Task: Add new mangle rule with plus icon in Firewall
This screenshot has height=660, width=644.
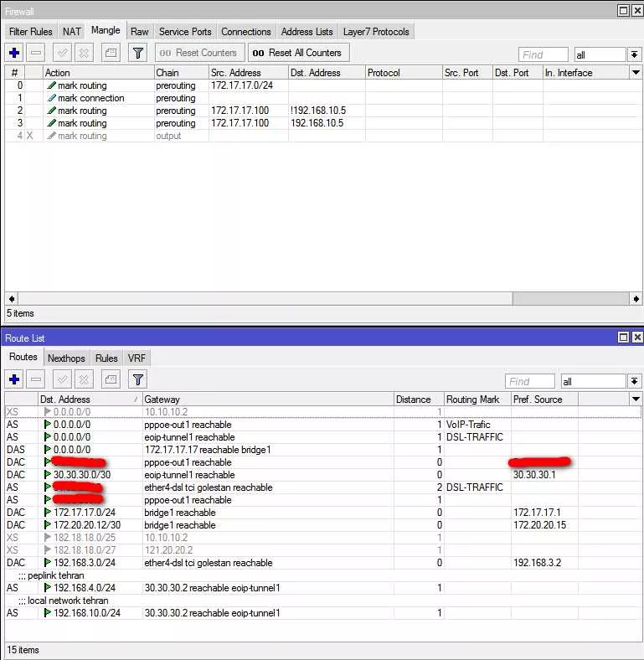Action: [x=14, y=53]
